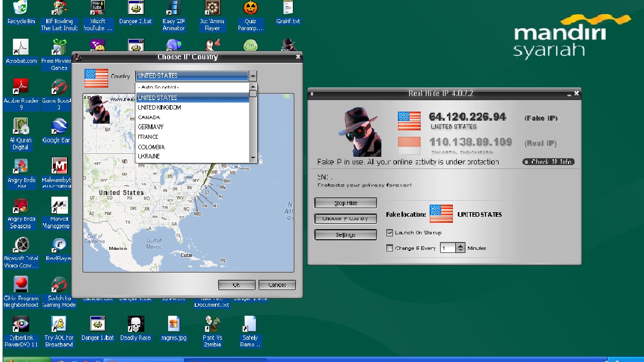Click the minutes spinner arrows
Viewport: 644px width, 362px height.
coord(460,248)
